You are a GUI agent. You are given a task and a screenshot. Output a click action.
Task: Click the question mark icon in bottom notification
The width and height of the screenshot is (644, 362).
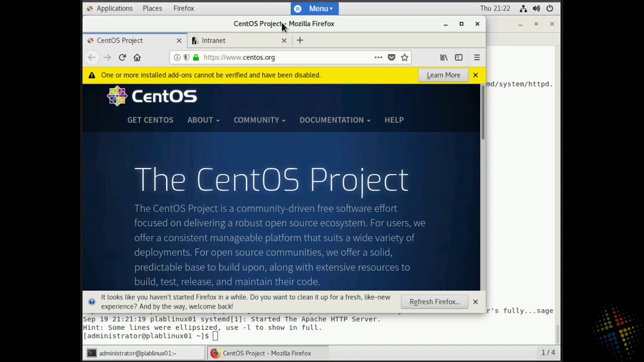click(92, 302)
